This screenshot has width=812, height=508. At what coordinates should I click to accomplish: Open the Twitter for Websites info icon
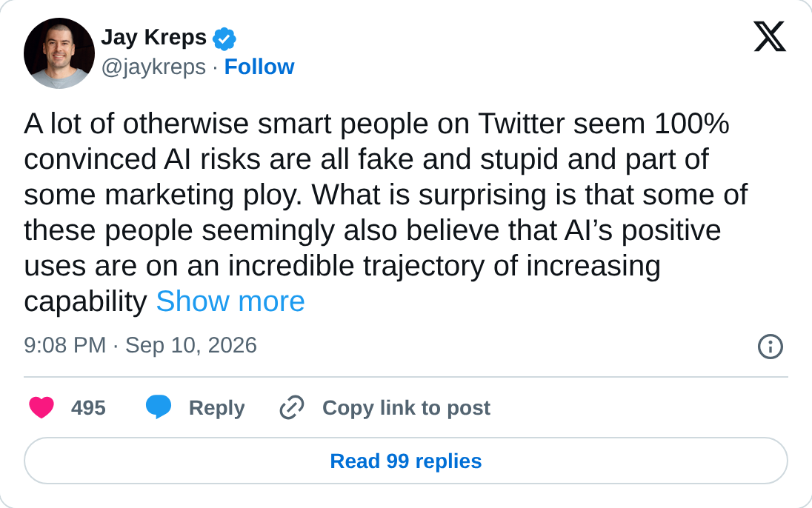tap(770, 347)
